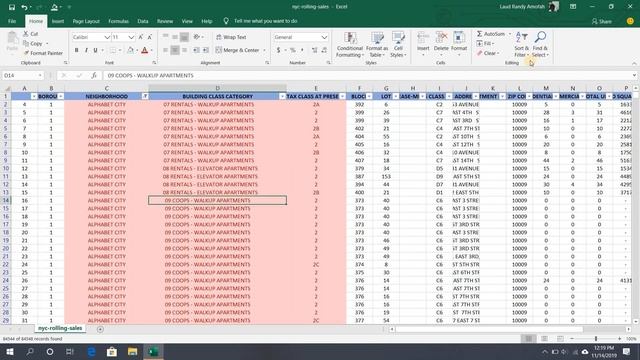Click the Insert Function fx icon
This screenshot has width=640, height=360.
[94, 75]
